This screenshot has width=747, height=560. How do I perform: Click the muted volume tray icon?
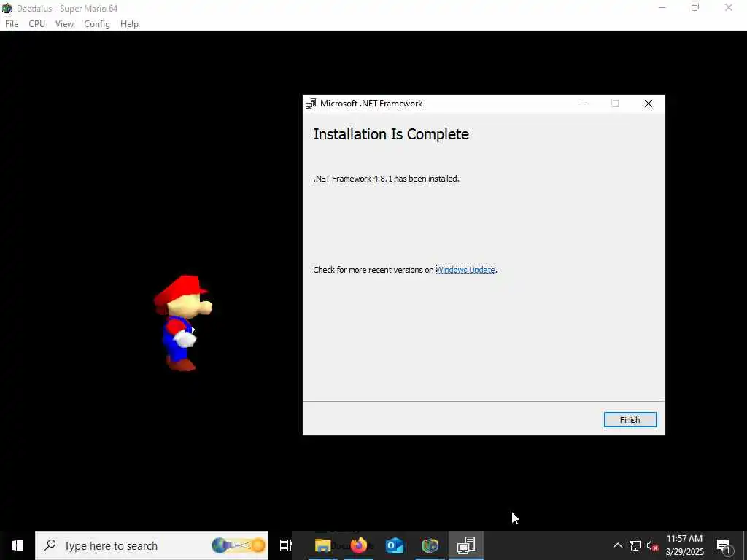(652, 545)
